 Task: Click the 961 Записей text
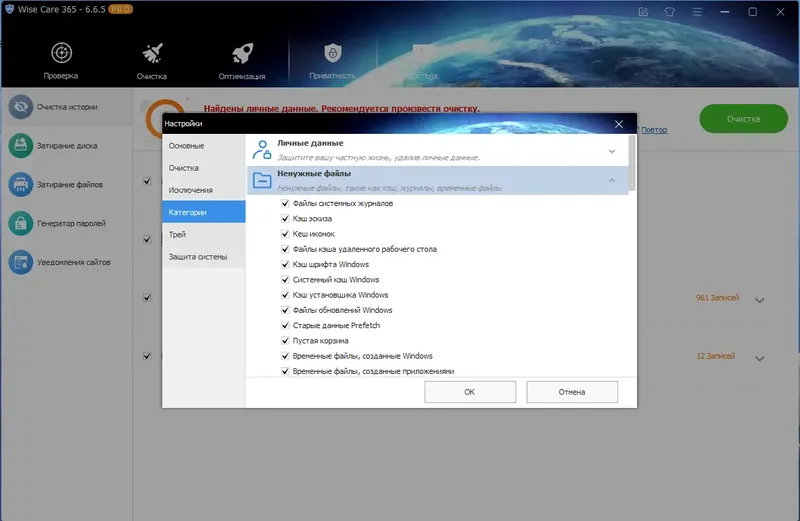[x=717, y=297]
